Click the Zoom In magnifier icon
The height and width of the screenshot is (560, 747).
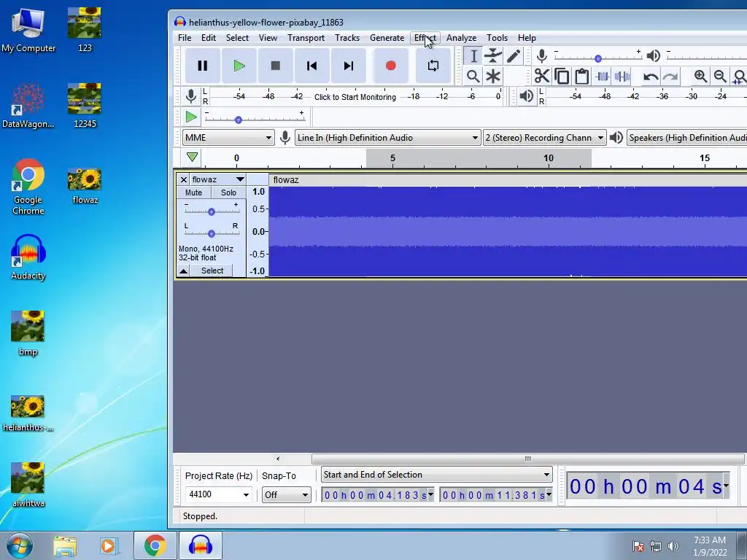tap(700, 76)
